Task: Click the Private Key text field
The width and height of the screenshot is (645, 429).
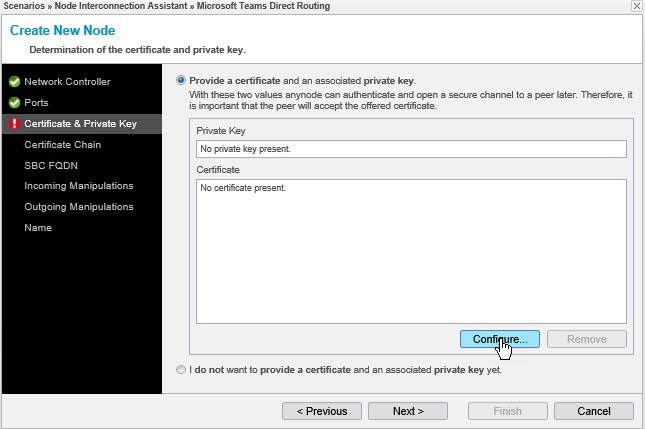Action: point(411,149)
